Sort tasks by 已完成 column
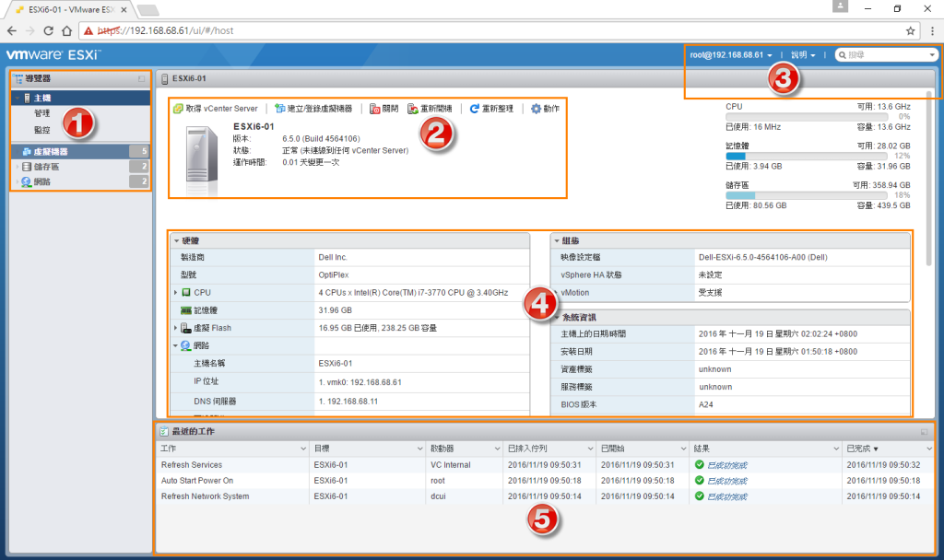Screen dimensions: 944x560 click(862, 449)
